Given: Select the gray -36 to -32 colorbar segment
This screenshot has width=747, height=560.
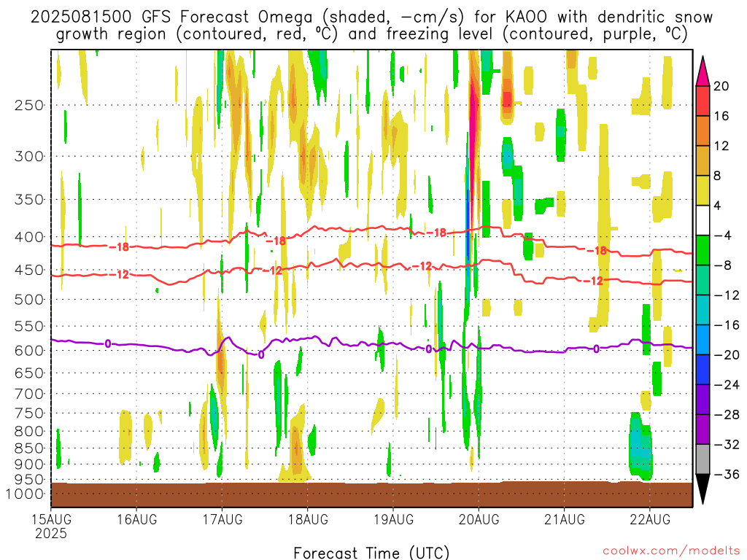Looking at the screenshot, I should click(703, 459).
